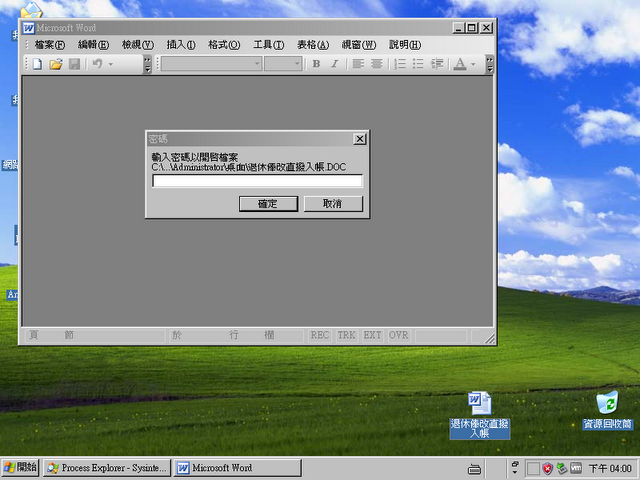Select the 退休俸改直撥入帳 desktop document
The image size is (640, 480).
pyautogui.click(x=480, y=415)
